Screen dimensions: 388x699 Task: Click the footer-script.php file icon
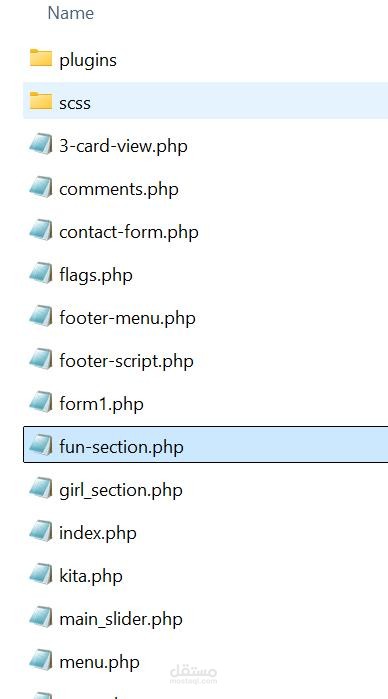coord(41,359)
